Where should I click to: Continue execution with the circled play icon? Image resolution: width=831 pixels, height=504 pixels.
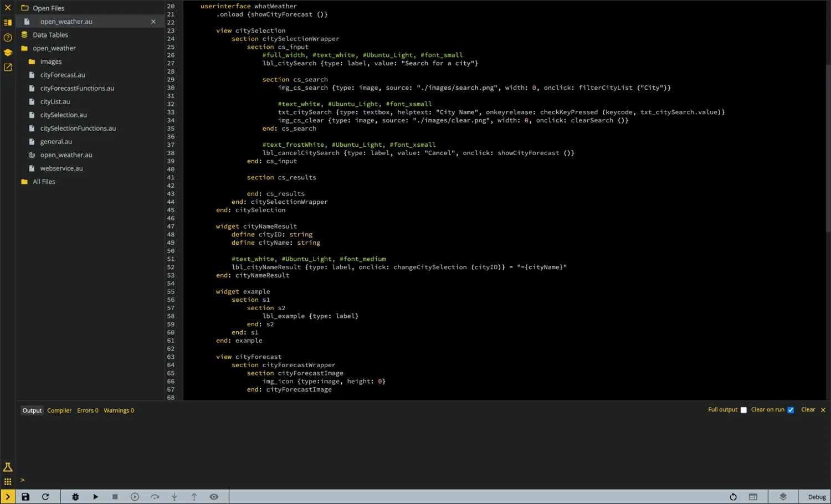(x=135, y=497)
